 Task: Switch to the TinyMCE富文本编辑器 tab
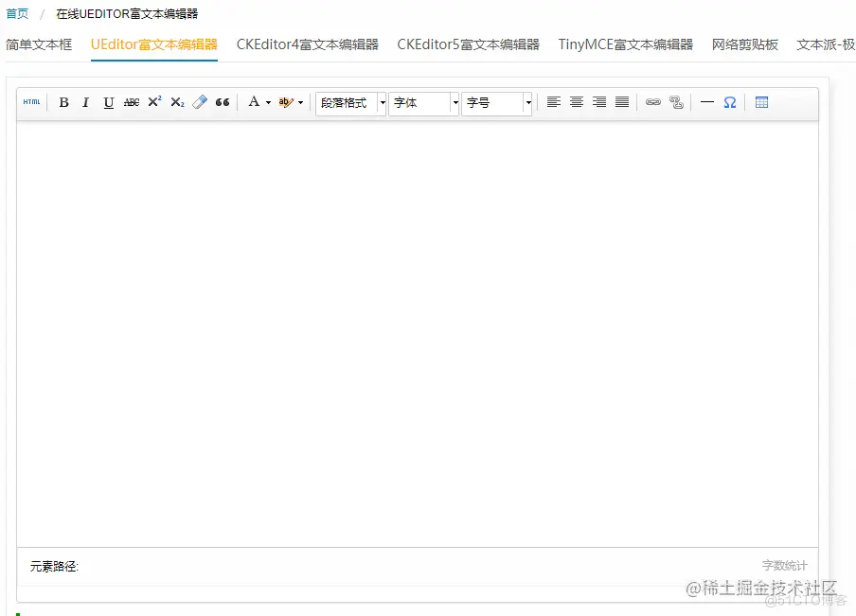[625, 44]
